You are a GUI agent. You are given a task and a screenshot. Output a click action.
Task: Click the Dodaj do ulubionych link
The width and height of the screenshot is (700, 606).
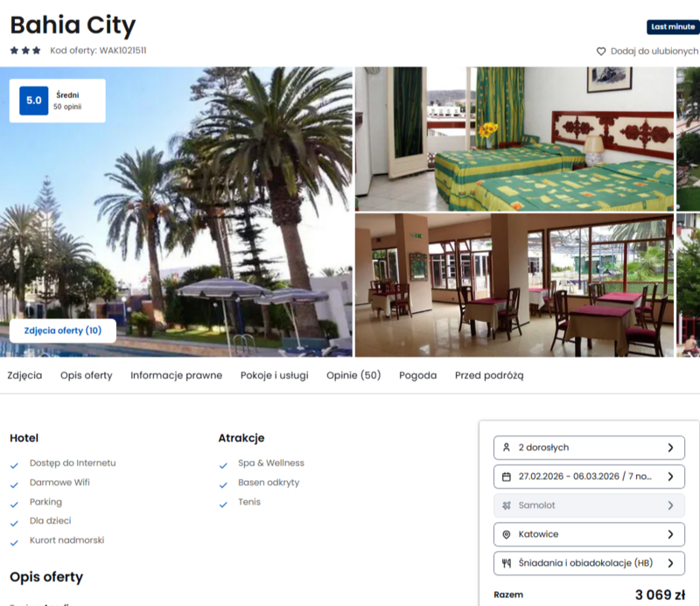(654, 52)
